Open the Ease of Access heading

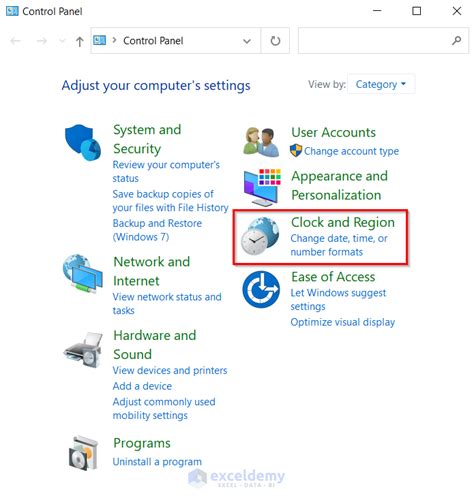click(333, 277)
